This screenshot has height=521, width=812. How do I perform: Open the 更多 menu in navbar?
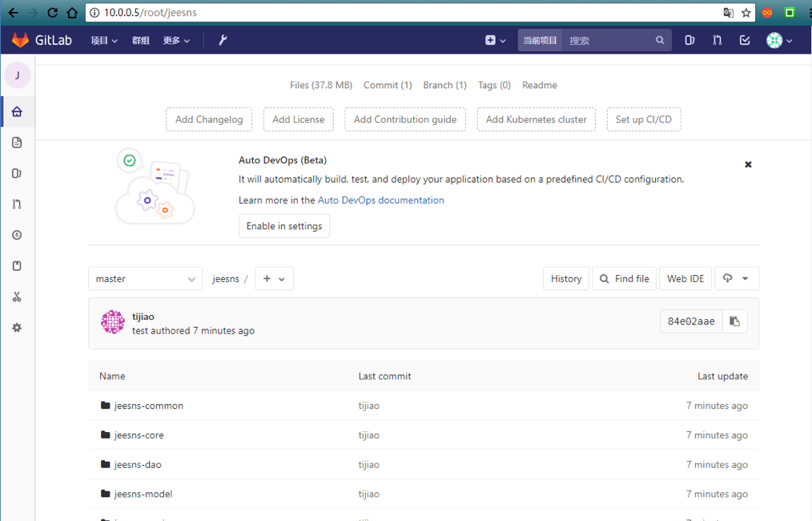176,40
